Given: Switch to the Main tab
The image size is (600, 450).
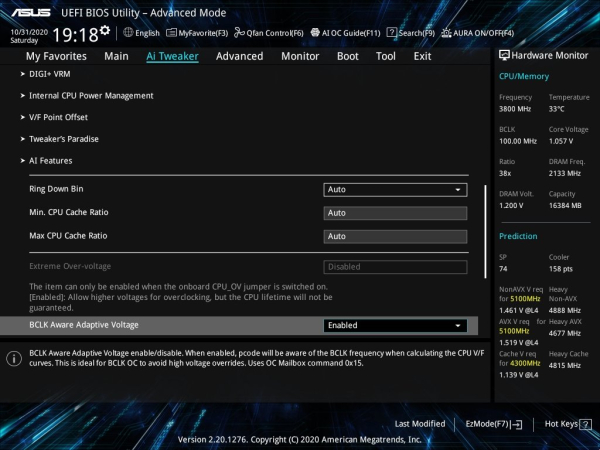Looking at the screenshot, I should (116, 56).
